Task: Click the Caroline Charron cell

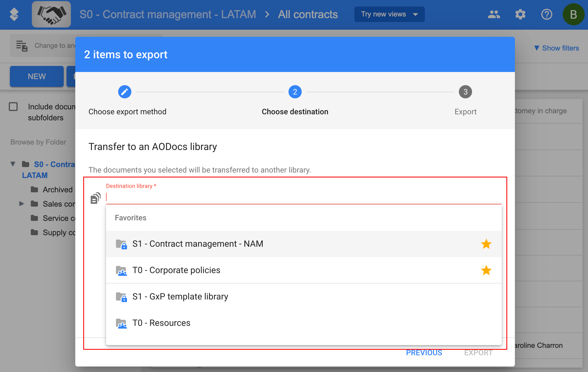Action: (539, 345)
